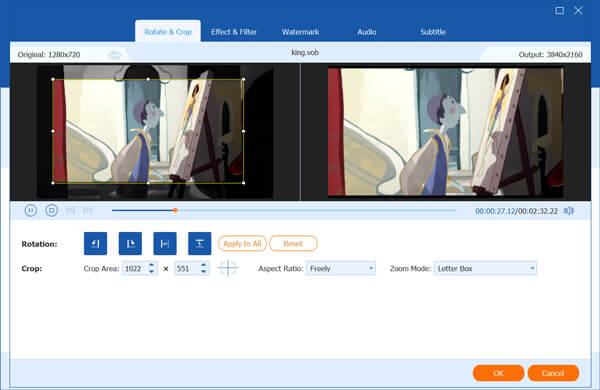
Task: Decrease crop height value
Action: click(x=204, y=271)
